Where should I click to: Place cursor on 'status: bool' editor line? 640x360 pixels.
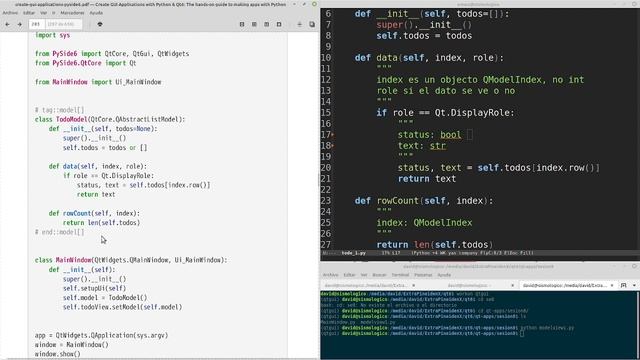coord(429,135)
